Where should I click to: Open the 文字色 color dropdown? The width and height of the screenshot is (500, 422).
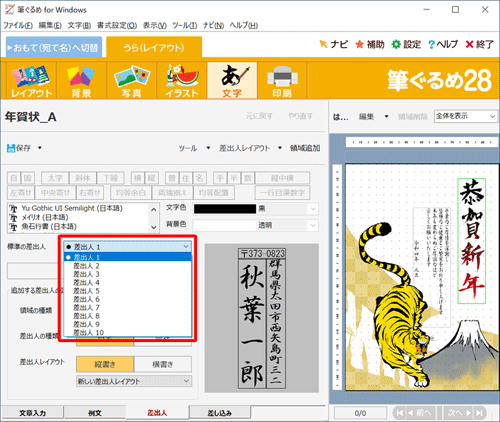313,209
